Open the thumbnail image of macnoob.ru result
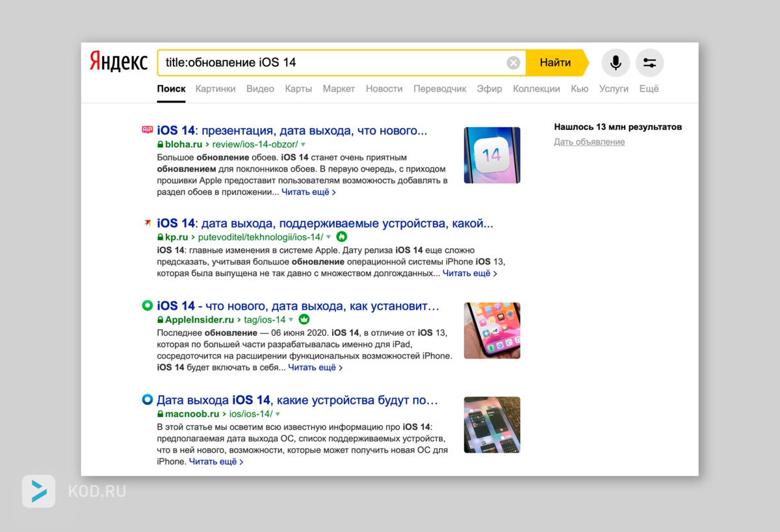780x532 pixels. coord(492,425)
